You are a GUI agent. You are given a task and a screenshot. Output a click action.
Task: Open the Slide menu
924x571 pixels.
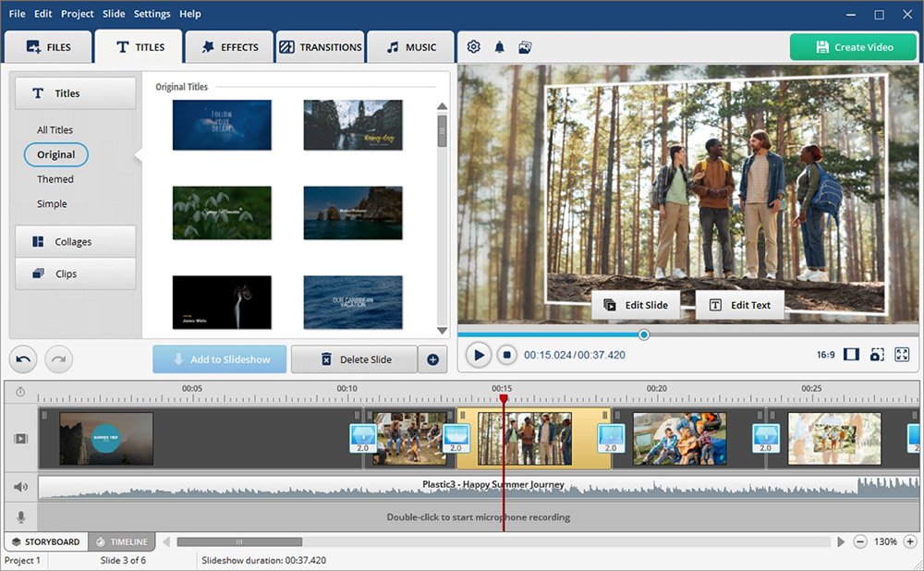[x=113, y=14]
